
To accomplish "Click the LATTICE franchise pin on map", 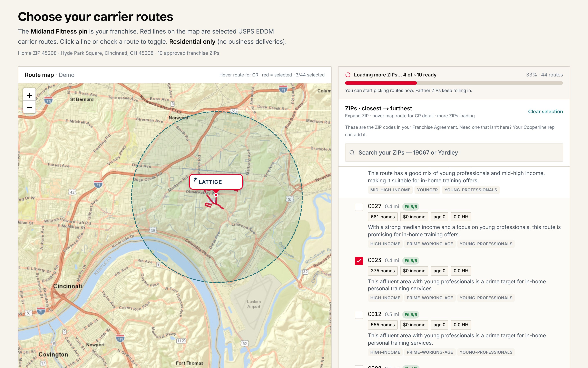I will tap(216, 182).
